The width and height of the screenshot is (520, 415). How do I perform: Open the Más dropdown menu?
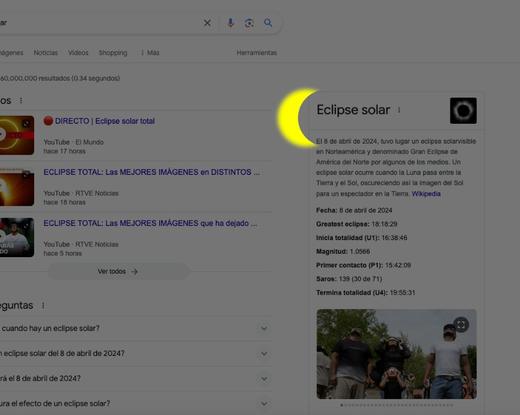150,53
